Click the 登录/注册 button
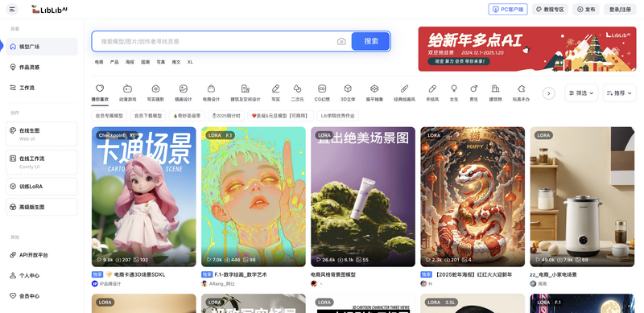Viewport: 644px width, 313px height. 620,10
